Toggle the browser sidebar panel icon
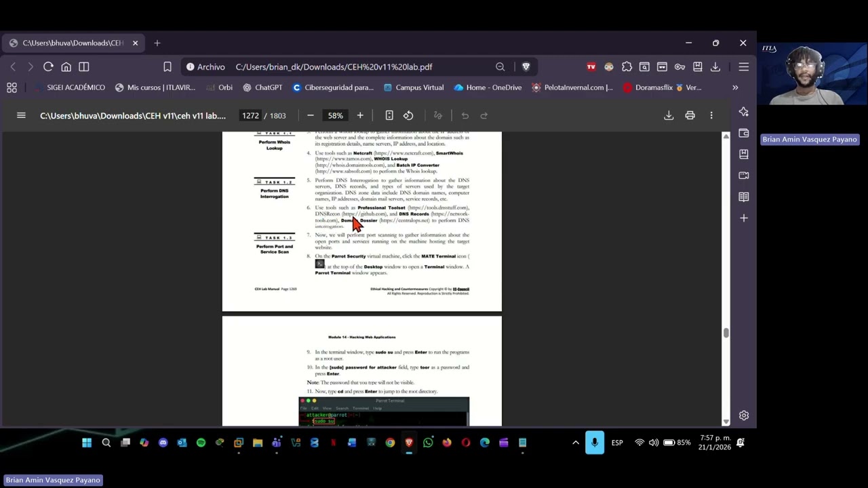868x488 pixels. [x=83, y=67]
